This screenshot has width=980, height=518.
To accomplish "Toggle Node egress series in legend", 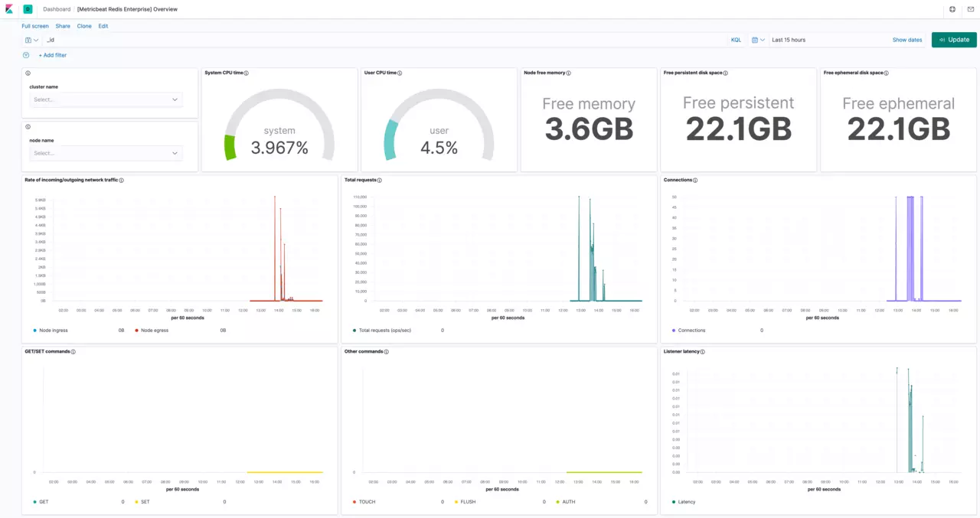I will [154, 331].
